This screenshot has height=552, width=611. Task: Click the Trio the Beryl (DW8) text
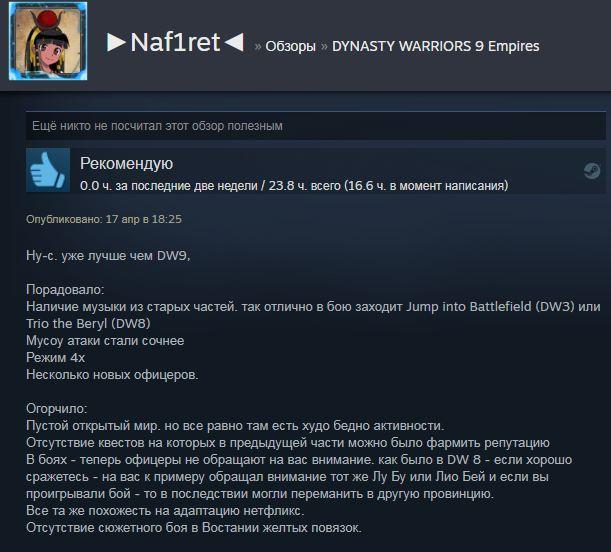(x=88, y=323)
